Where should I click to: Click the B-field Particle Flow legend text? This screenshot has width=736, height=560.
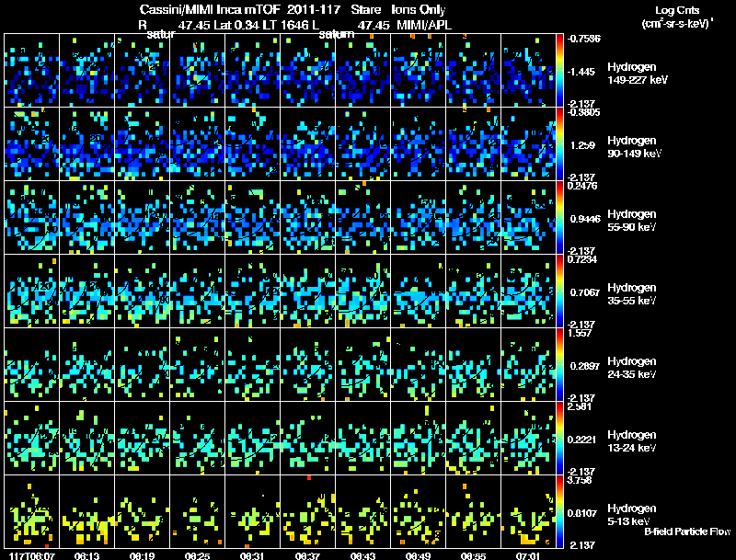point(686,531)
